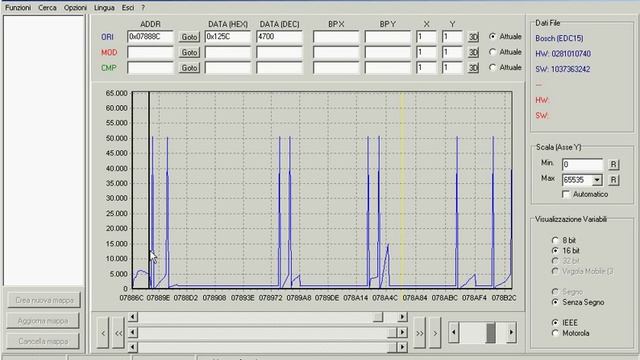Click the zoom slider thumb
The width and height of the screenshot is (640, 360).
pyautogui.click(x=491, y=332)
